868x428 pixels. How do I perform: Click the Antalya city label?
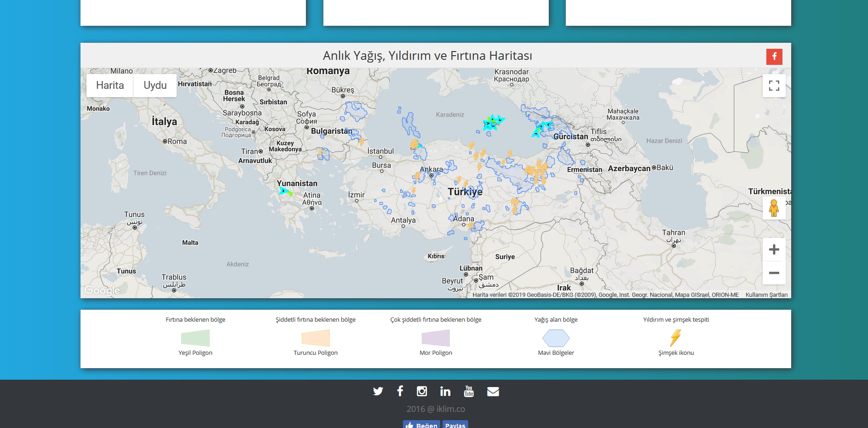pos(403,220)
